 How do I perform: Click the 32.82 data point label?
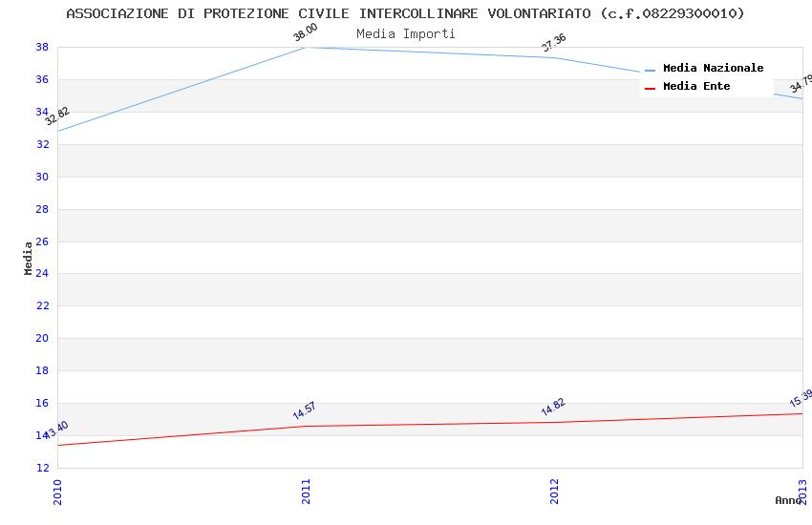(x=57, y=116)
